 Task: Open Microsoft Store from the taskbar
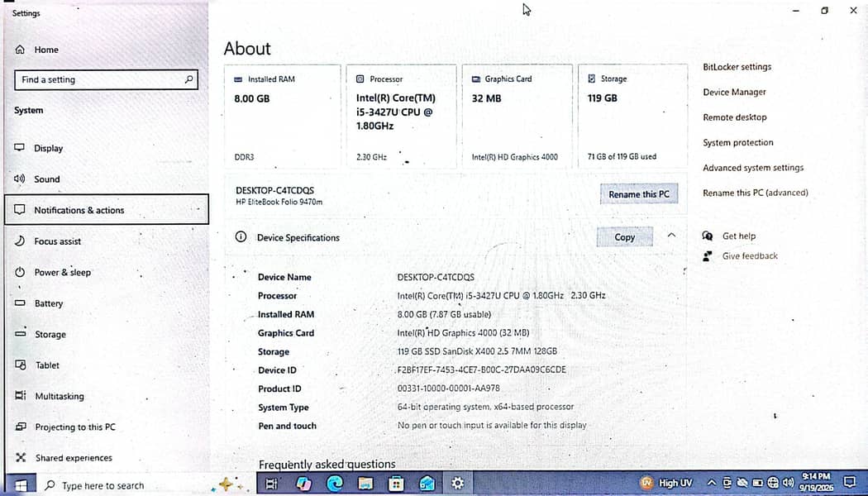tap(396, 484)
